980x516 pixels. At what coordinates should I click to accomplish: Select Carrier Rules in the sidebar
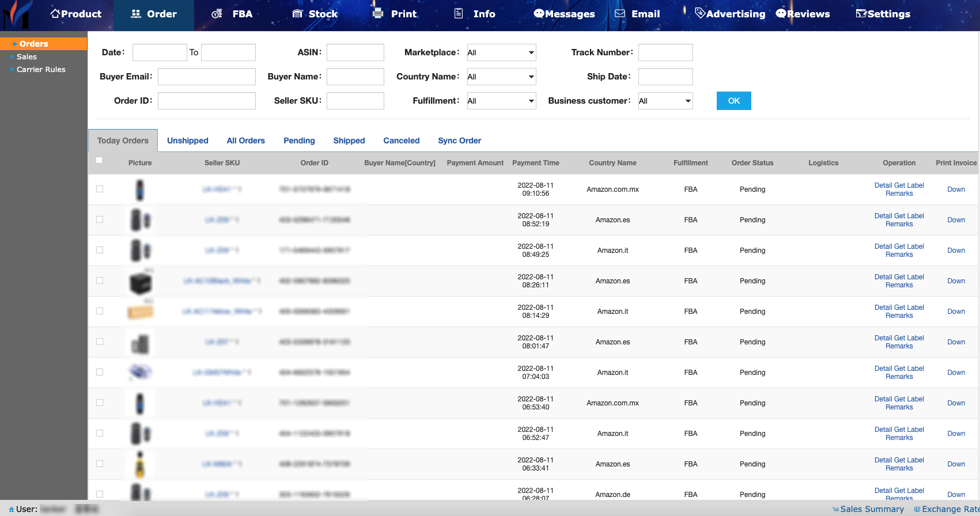click(41, 70)
